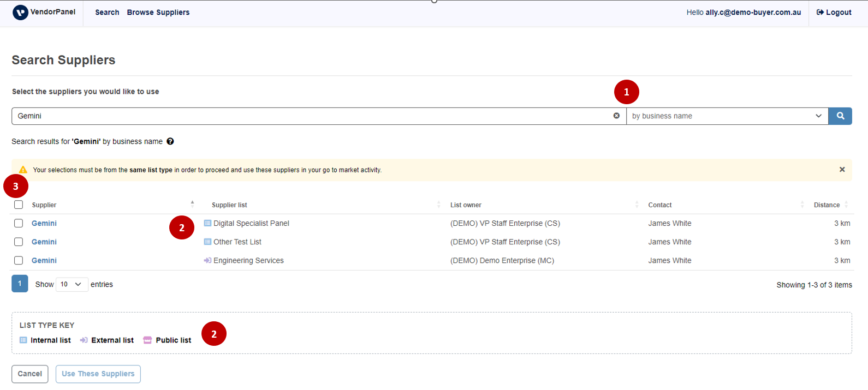Open Gemini link for Digital Specialist Panel

[44, 223]
